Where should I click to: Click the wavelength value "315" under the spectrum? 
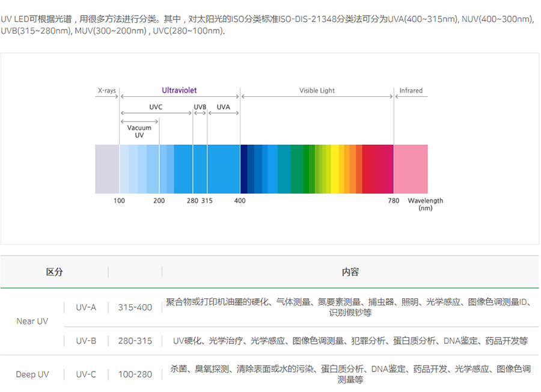point(207,200)
